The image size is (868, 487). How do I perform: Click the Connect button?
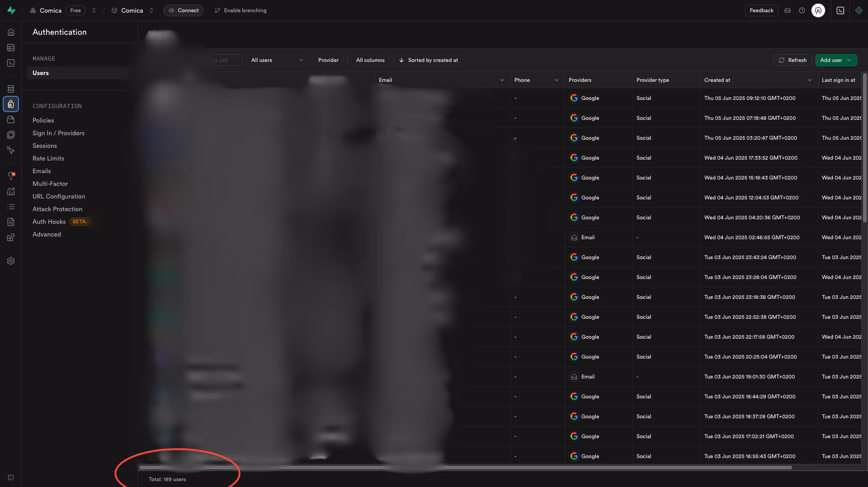point(184,10)
